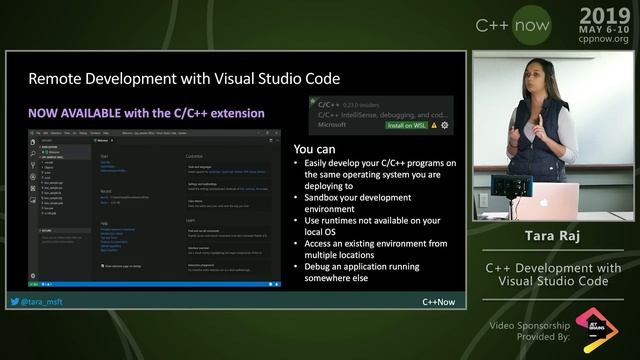Open the C/C++ extension gear menu
The image size is (640, 360).
click(x=444, y=125)
